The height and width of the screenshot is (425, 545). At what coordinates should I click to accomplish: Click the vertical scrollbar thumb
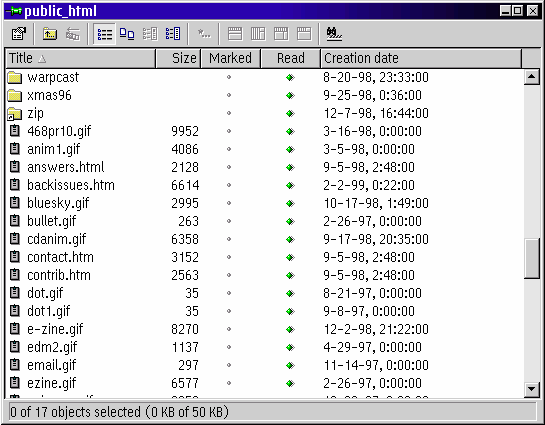point(531,258)
